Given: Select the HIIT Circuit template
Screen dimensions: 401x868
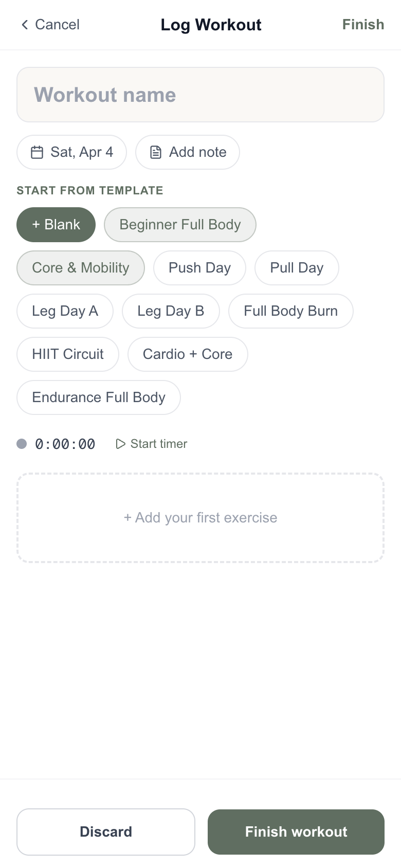Looking at the screenshot, I should pos(68,354).
